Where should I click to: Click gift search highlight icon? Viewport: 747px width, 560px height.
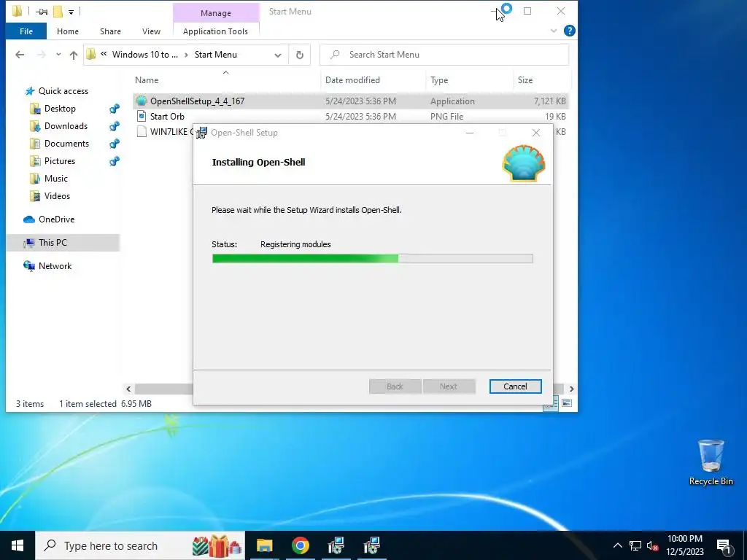pyautogui.click(x=217, y=545)
